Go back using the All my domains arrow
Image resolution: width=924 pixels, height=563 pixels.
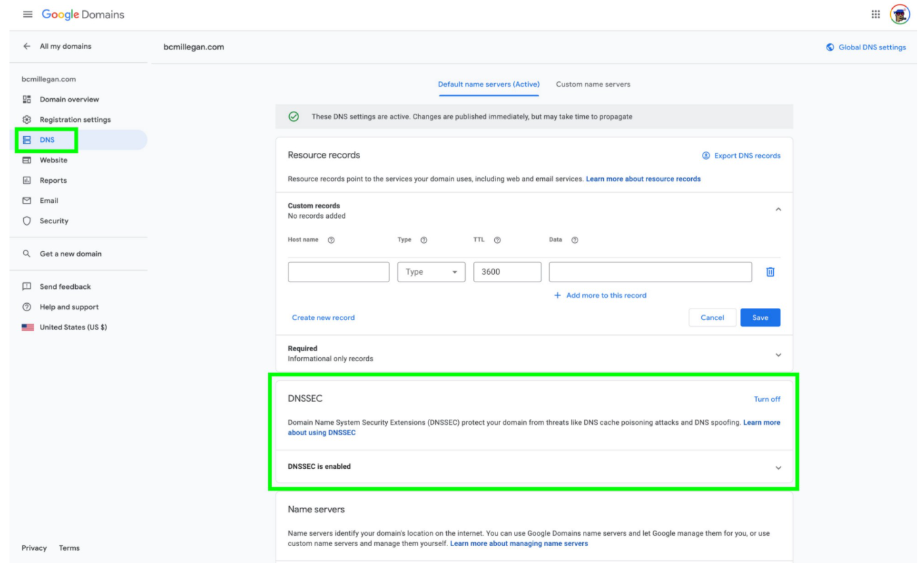(x=27, y=47)
